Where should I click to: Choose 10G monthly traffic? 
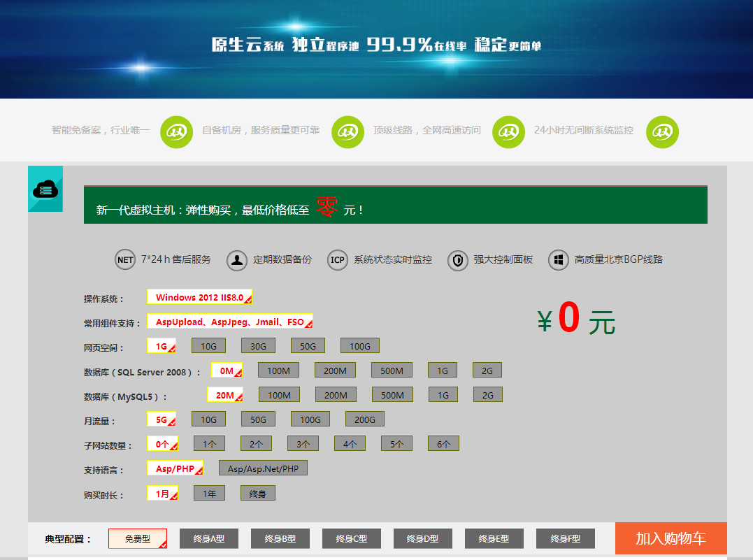208,419
